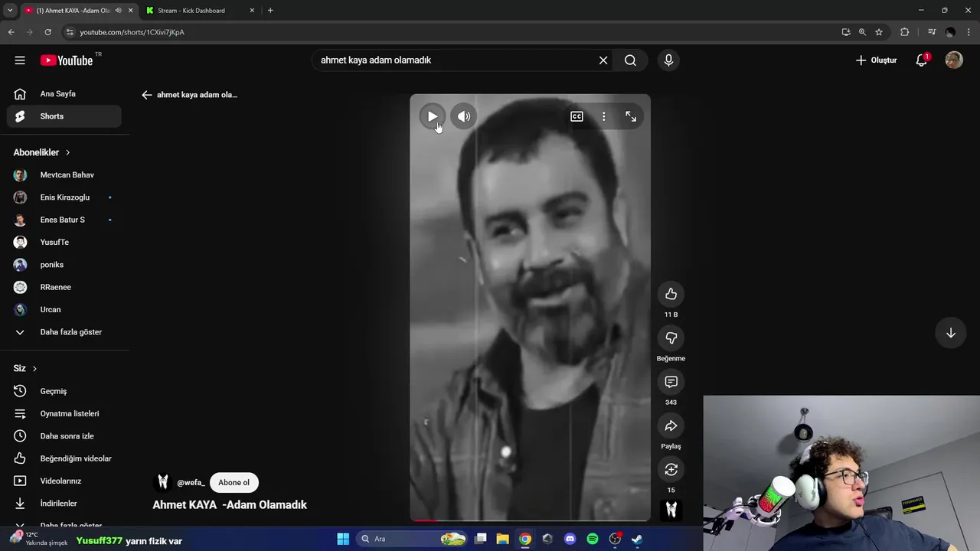Clear the search text with the X
Viewport: 980px width, 551px height.
click(603, 60)
